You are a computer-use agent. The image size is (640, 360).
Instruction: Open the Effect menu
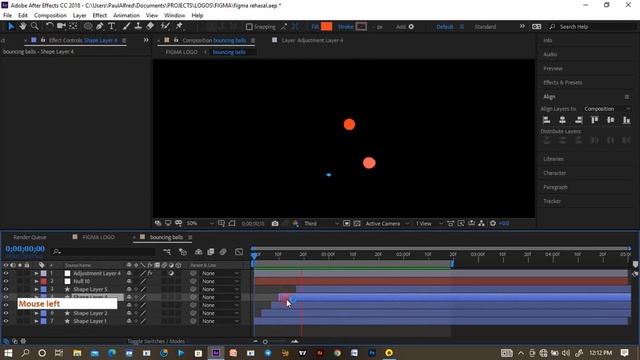tap(100, 16)
